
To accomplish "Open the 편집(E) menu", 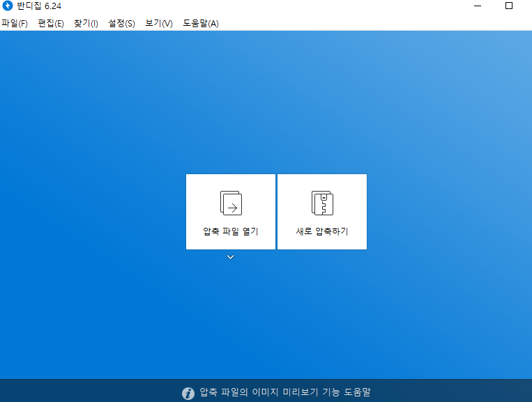I will click(51, 24).
